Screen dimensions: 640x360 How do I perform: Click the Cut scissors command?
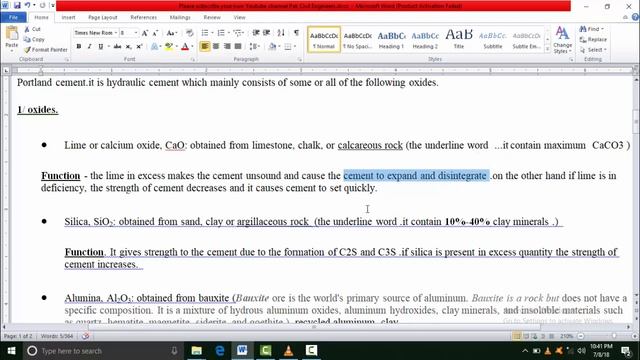click(x=33, y=29)
